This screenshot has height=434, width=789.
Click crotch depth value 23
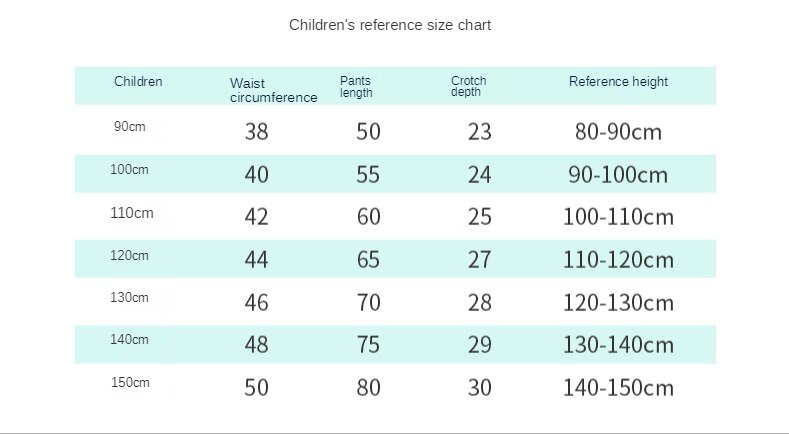coord(480,132)
